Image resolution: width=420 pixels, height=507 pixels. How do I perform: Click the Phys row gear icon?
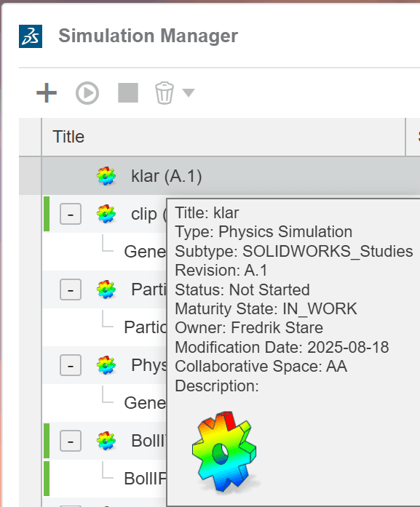[x=106, y=365]
